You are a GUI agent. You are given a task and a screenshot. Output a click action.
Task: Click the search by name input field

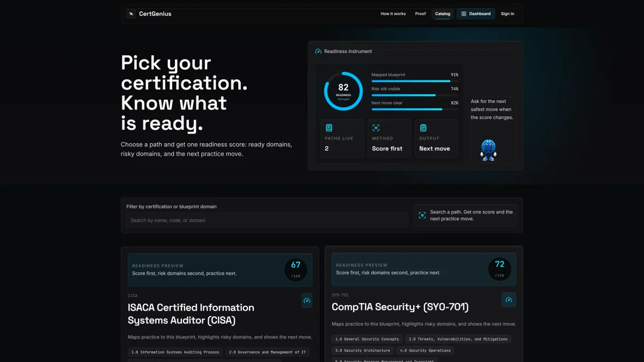click(267, 220)
